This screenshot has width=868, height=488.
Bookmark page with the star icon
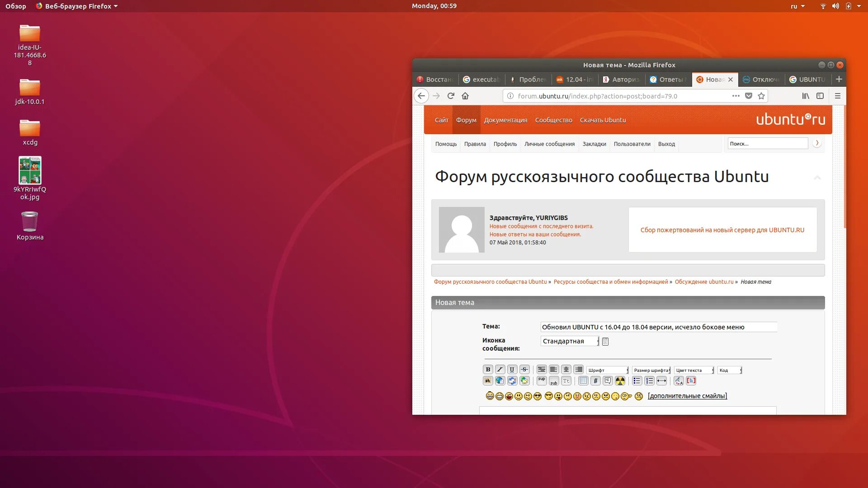click(x=761, y=96)
